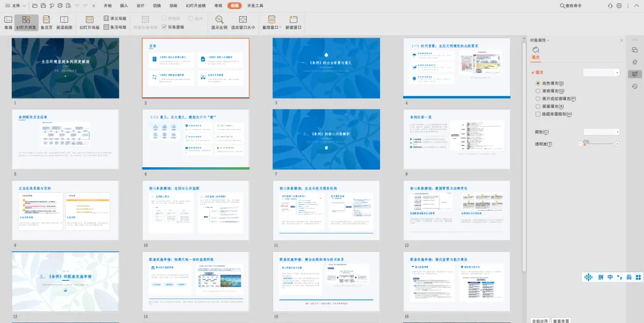Click the IME 中 language button
Screen dimensions: 644x323
[610, 277]
